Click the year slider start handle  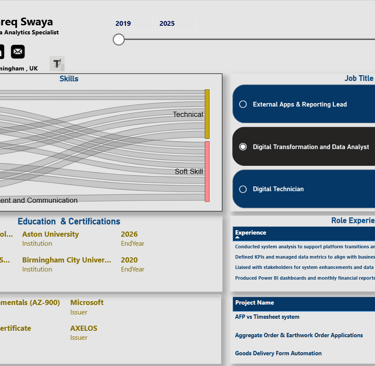click(118, 39)
